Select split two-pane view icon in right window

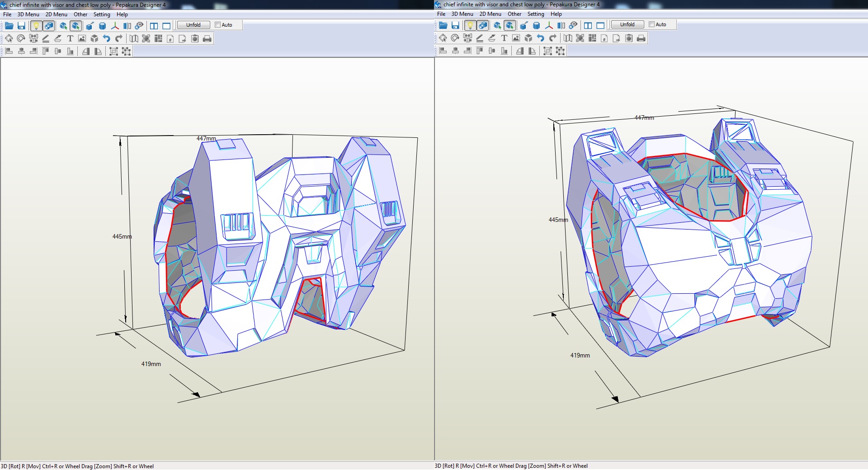pyautogui.click(x=588, y=25)
